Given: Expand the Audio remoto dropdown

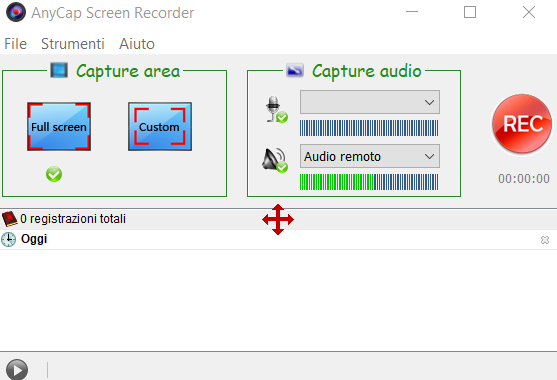Looking at the screenshot, I should click(370, 156).
